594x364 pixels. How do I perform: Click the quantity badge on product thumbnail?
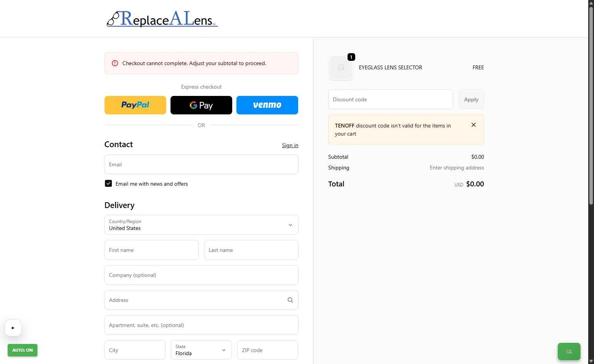351,57
